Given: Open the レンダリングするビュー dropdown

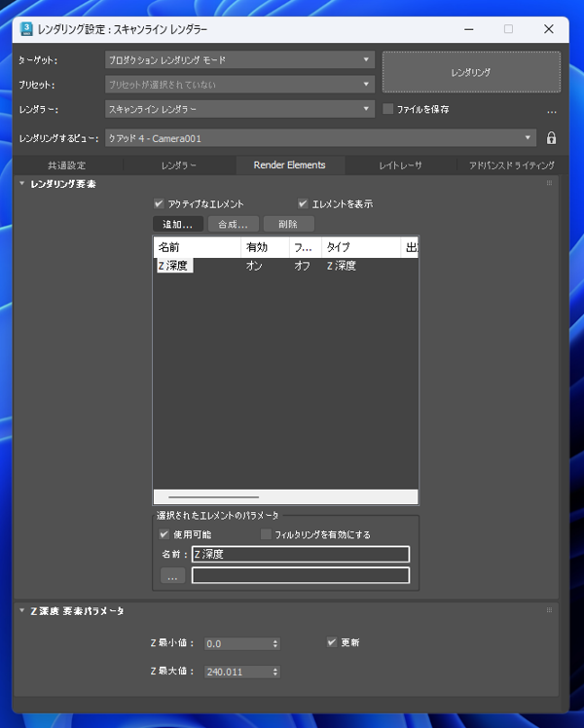Looking at the screenshot, I should tap(320, 138).
